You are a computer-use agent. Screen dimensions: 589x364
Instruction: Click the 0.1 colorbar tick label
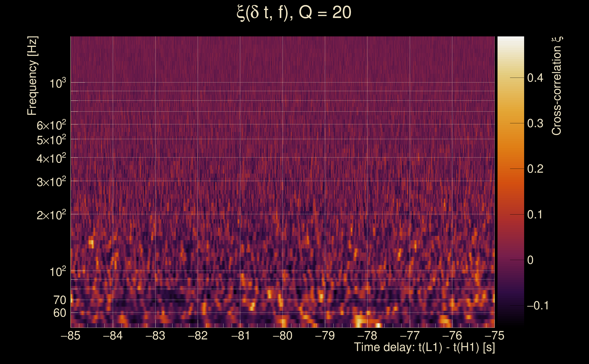(x=535, y=214)
